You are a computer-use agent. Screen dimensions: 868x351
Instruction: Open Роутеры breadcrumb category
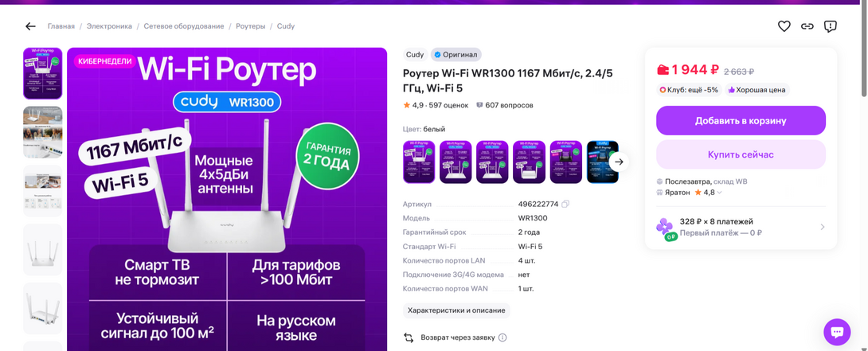tap(250, 26)
